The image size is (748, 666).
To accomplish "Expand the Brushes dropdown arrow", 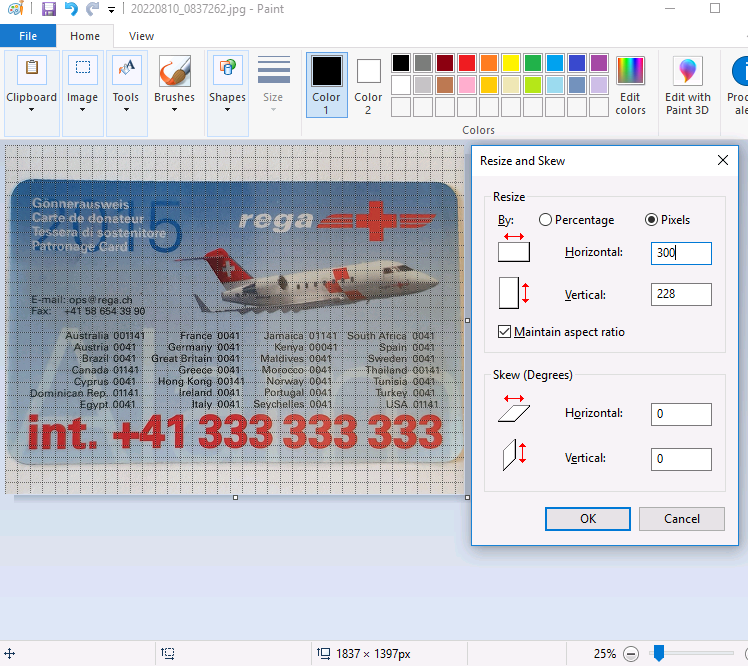I will click(174, 110).
